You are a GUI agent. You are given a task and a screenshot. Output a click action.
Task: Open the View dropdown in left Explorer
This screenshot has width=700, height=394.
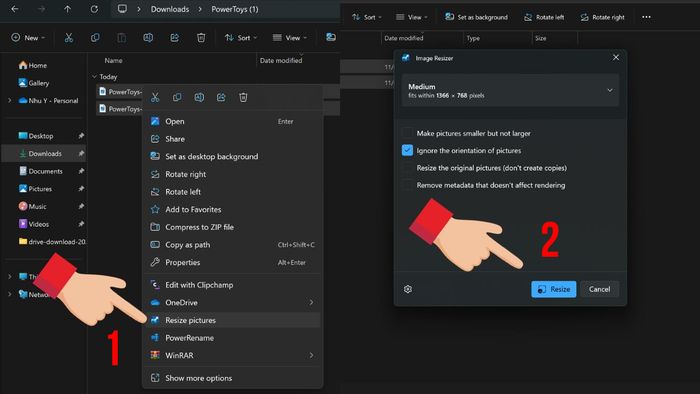click(290, 38)
